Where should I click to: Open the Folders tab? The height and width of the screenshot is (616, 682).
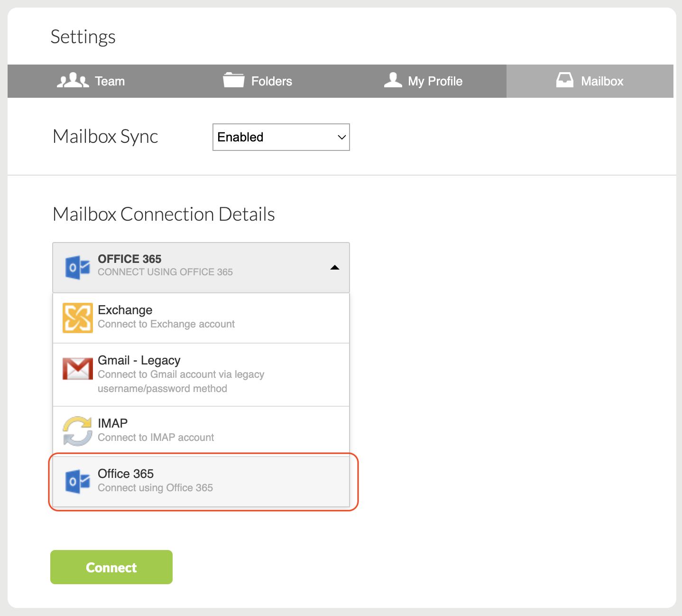pos(258,81)
